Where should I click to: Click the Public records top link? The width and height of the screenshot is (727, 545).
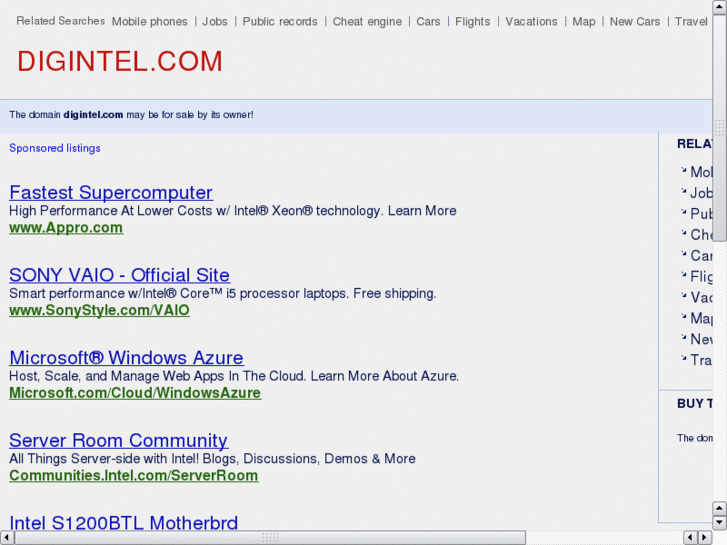pyautogui.click(x=280, y=22)
